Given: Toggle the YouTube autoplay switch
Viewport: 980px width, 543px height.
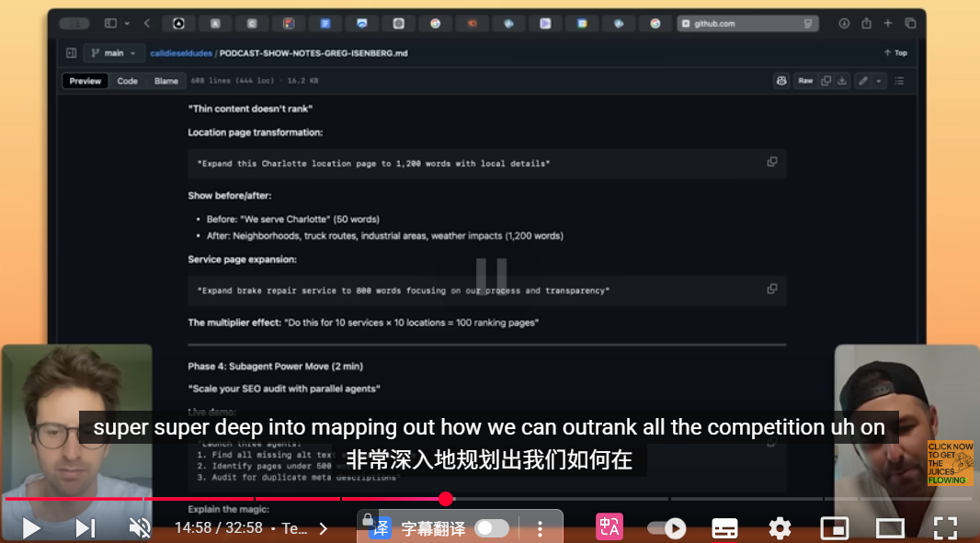Looking at the screenshot, I should 667,528.
